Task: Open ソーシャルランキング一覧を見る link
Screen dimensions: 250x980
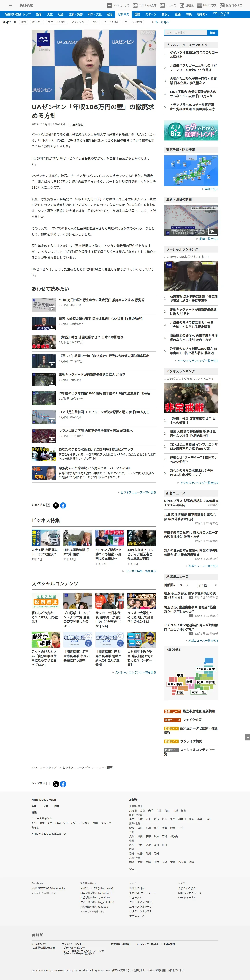Action: pyautogui.click(x=197, y=361)
